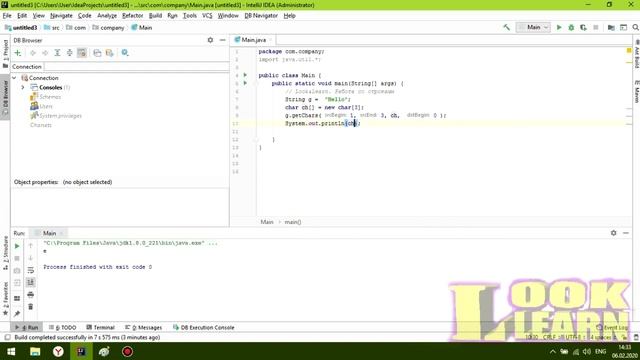Screen dimensions: 640x360
Task: Click the object filter icon in DB Browser
Action: tap(109, 53)
